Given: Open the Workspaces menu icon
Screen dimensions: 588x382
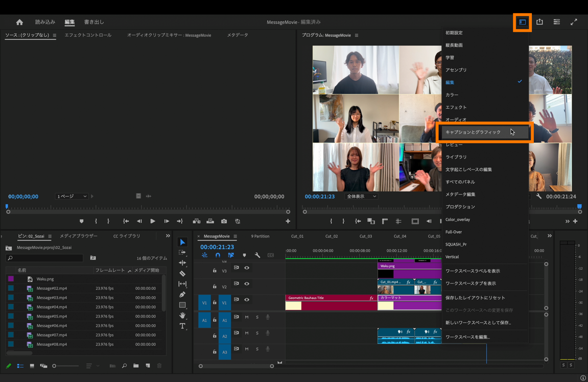Looking at the screenshot, I should coord(522,22).
